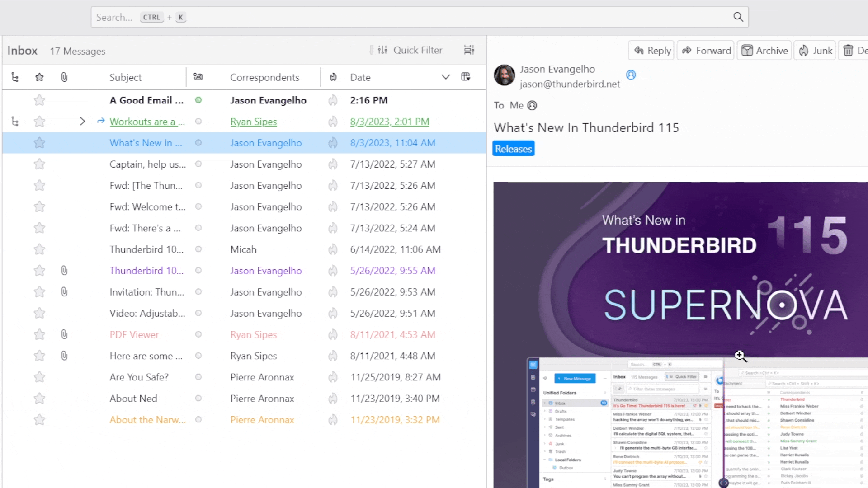Click sender avatar of Jason Evangelho

point(505,75)
